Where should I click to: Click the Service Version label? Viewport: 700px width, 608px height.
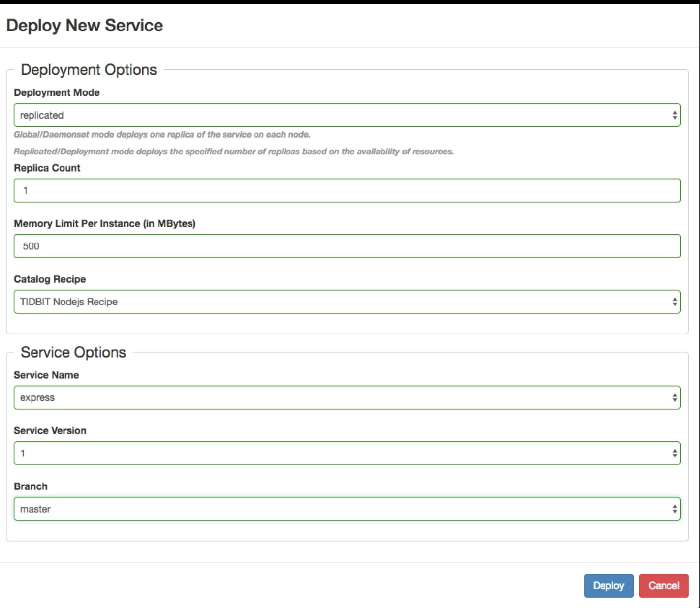[50, 430]
